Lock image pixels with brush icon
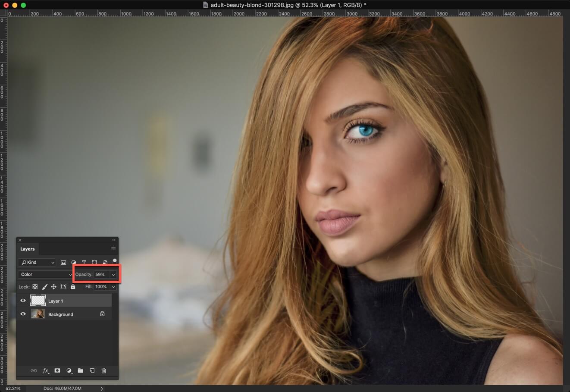 tap(44, 287)
